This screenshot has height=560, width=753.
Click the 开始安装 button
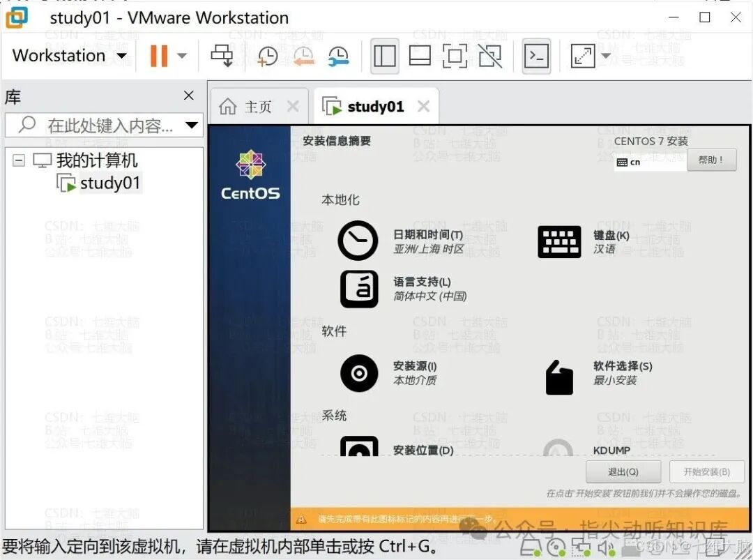(706, 471)
